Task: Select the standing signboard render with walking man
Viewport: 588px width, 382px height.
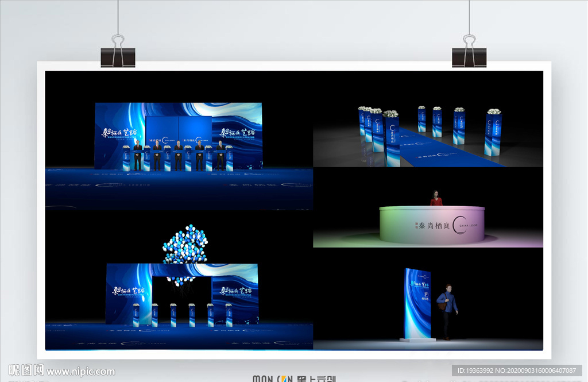Action: [x=428, y=299]
